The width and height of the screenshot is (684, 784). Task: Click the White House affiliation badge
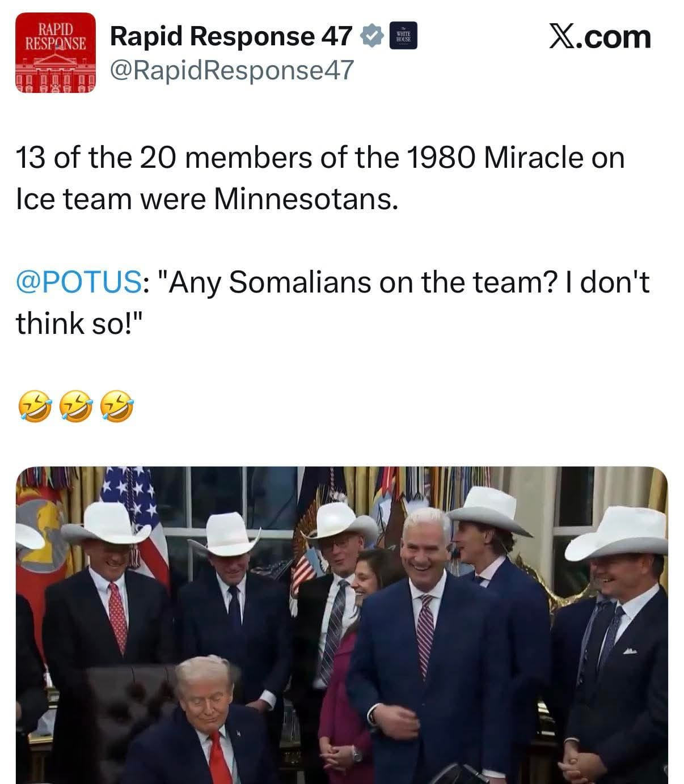pyautogui.click(x=403, y=36)
